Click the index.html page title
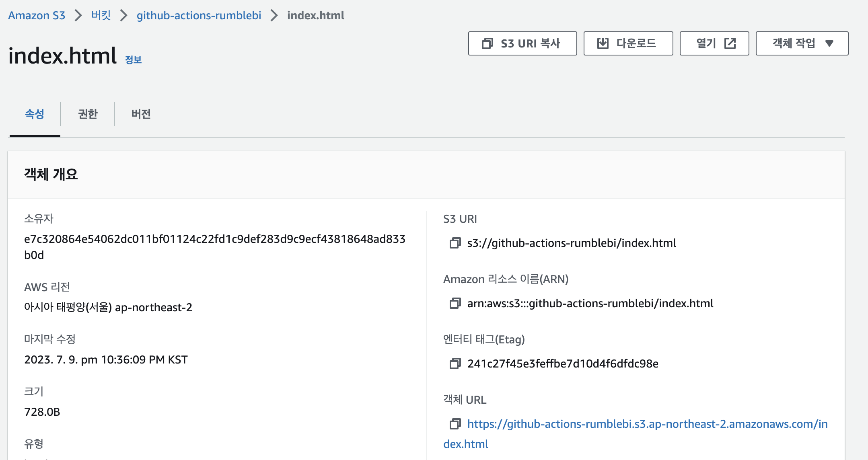Image resolution: width=868 pixels, height=460 pixels. coord(62,55)
